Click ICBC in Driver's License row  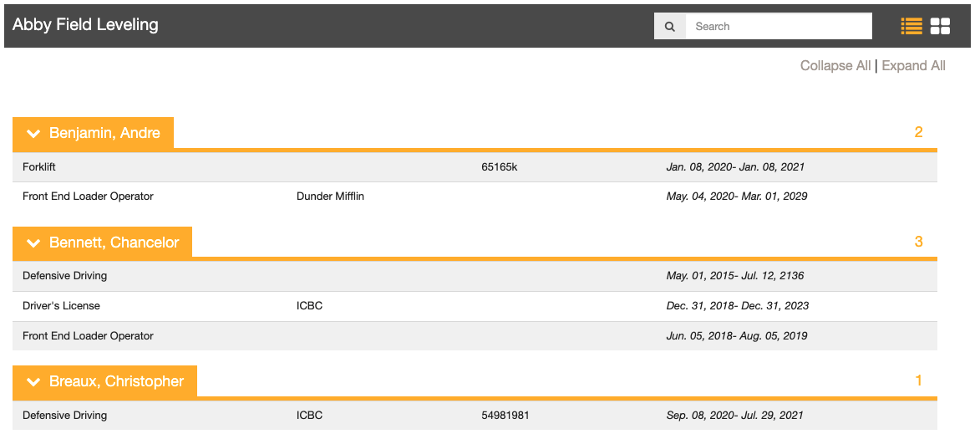(x=309, y=306)
